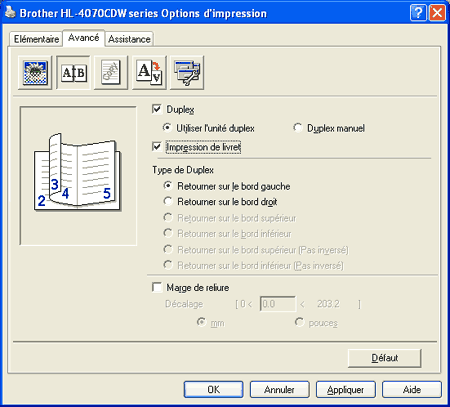Open the print quality settings icon
This screenshot has height=407, width=450.
[x=35, y=73]
